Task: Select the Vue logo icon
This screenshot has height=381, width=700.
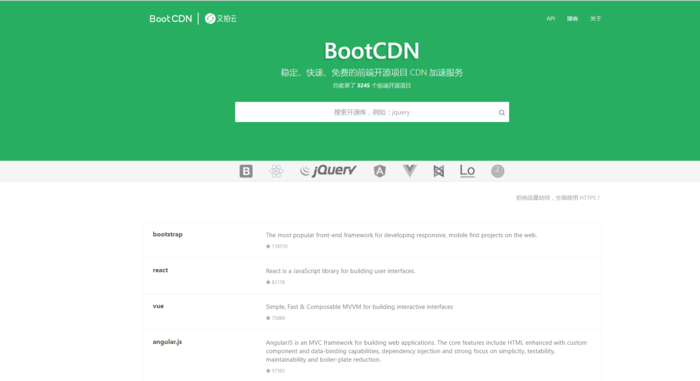Action: [x=409, y=171]
